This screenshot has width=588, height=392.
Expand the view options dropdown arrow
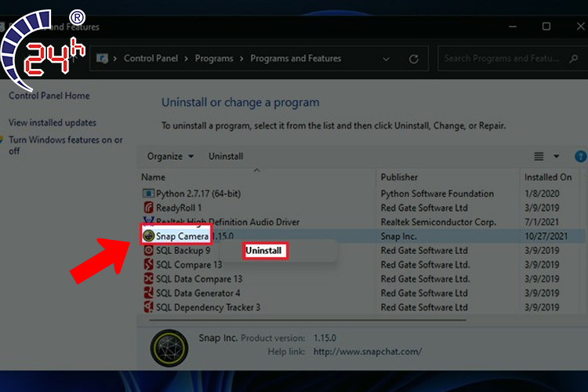coord(557,157)
